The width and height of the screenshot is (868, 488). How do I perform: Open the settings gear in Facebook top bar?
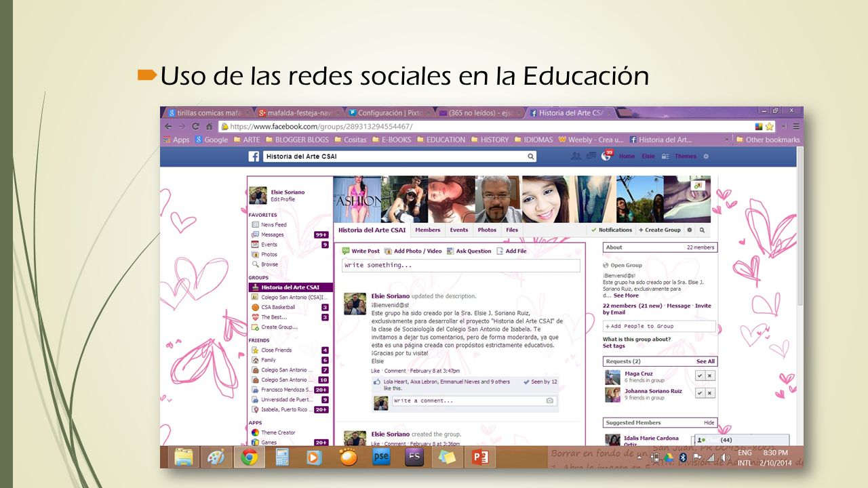click(706, 157)
